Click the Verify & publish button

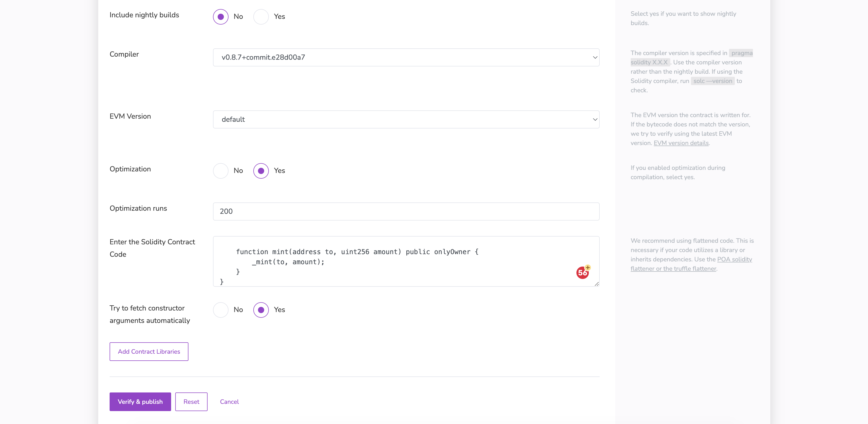point(140,402)
